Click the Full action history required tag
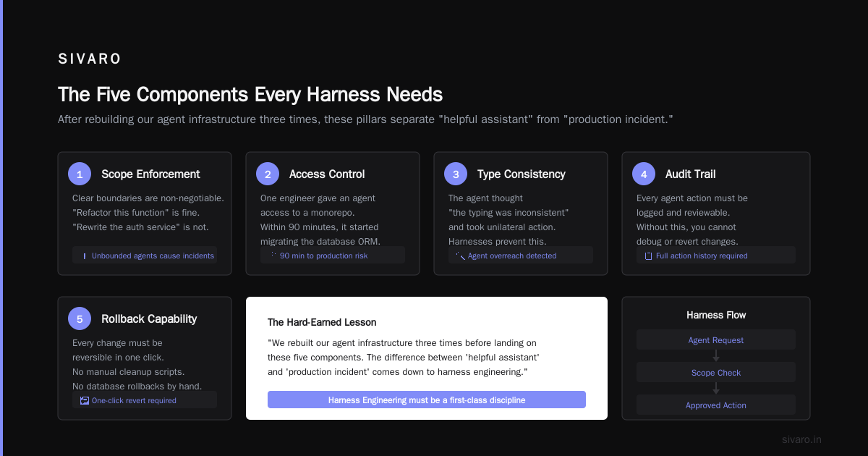The width and height of the screenshot is (868, 456). click(x=716, y=255)
